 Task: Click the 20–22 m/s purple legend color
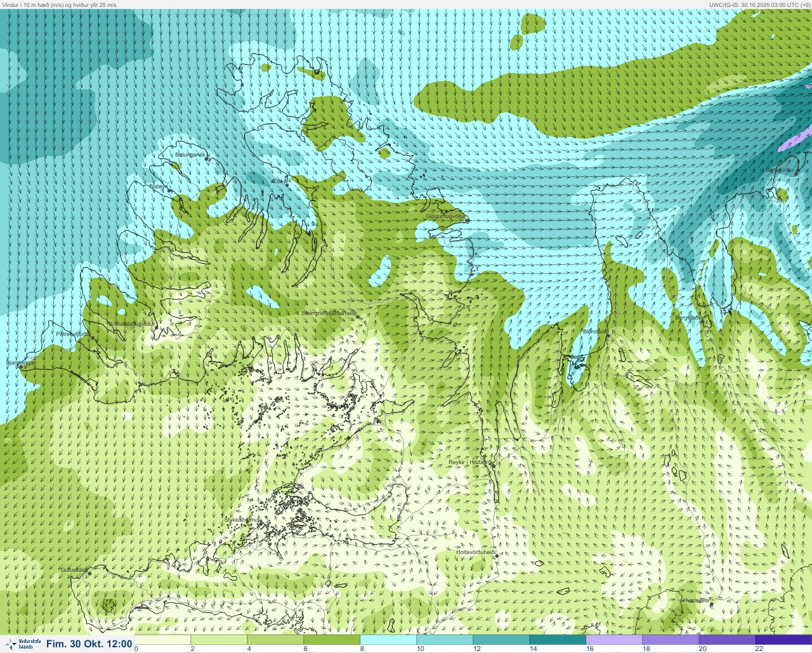coord(727,640)
